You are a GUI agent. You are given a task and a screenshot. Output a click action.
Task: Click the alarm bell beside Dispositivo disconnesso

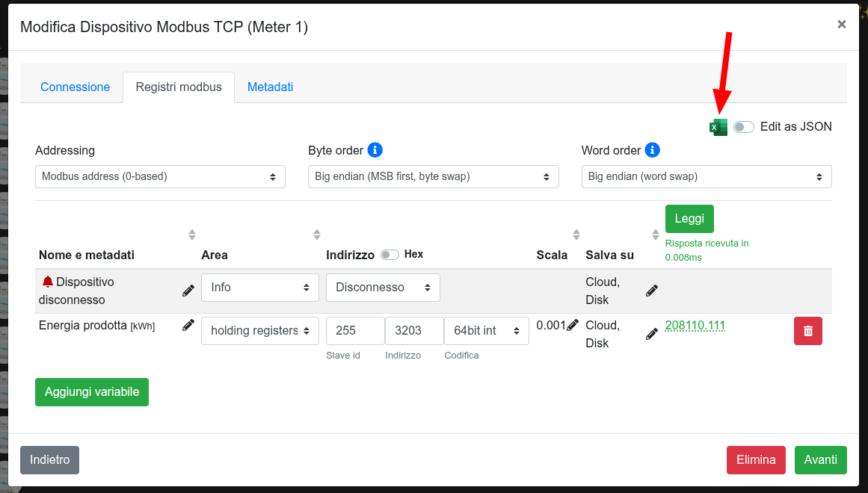pos(47,282)
